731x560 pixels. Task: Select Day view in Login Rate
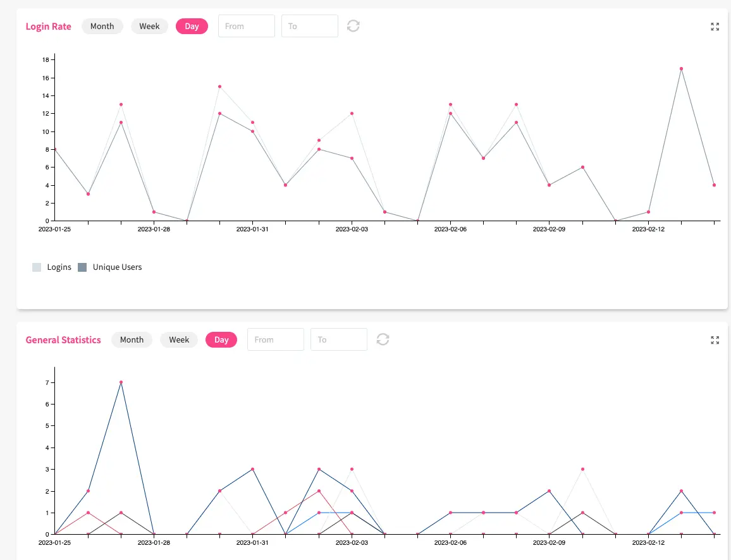tap(192, 26)
